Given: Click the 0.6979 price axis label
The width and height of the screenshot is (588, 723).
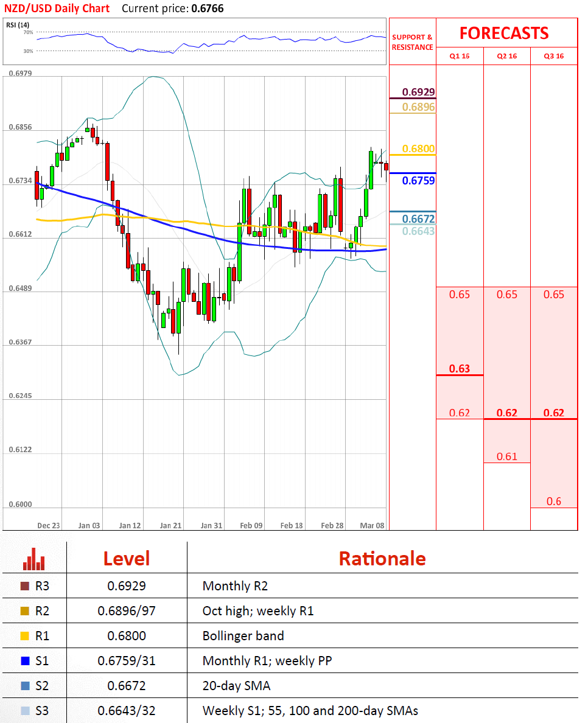Looking at the screenshot, I should point(20,73).
